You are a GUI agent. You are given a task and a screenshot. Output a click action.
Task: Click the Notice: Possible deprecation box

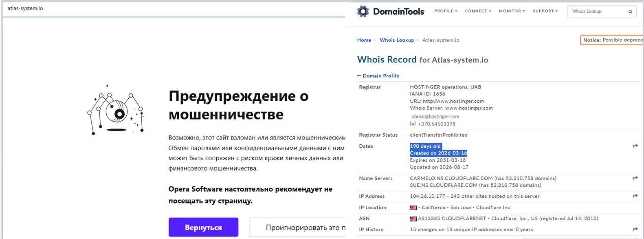coord(612,40)
